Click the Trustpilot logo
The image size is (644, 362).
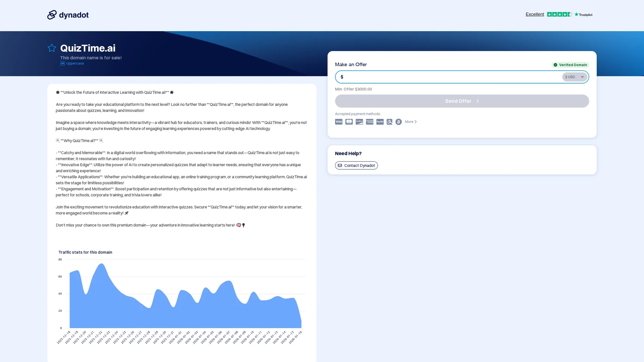click(583, 14)
